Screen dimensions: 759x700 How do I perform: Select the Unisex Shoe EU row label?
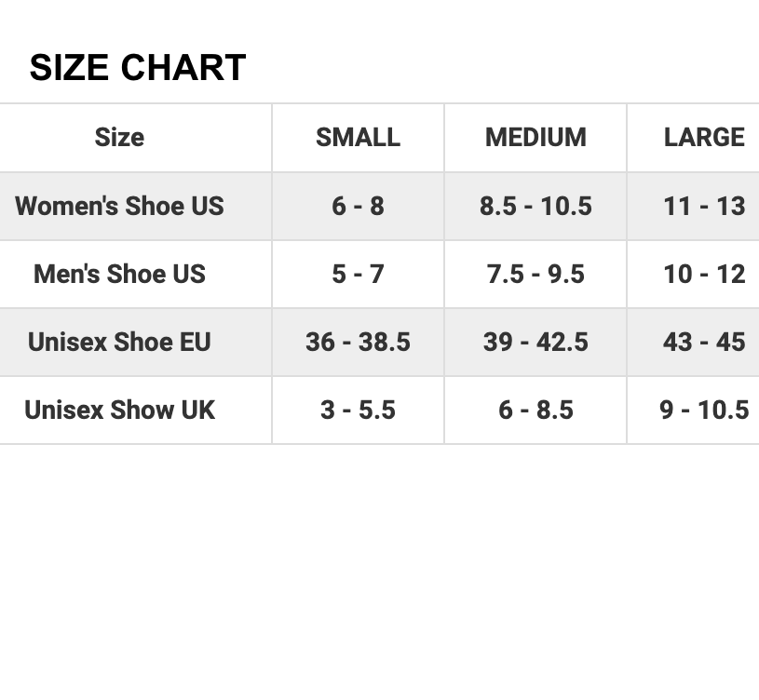pyautogui.click(x=119, y=342)
